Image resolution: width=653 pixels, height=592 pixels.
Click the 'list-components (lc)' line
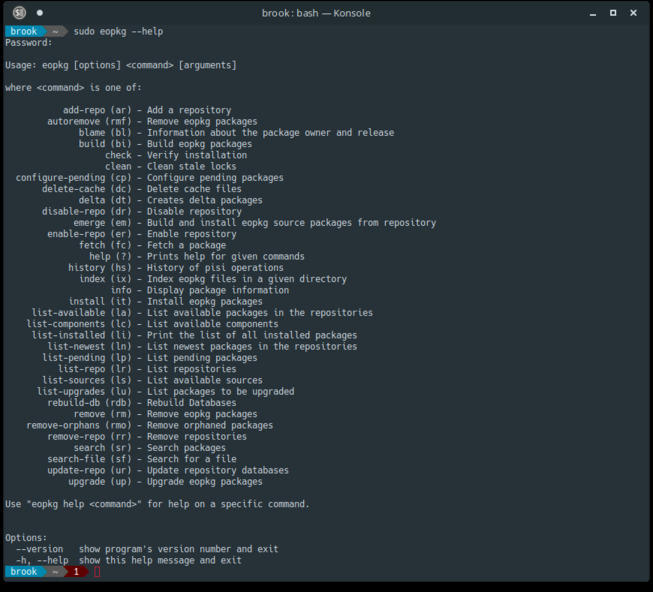pyautogui.click(x=152, y=324)
